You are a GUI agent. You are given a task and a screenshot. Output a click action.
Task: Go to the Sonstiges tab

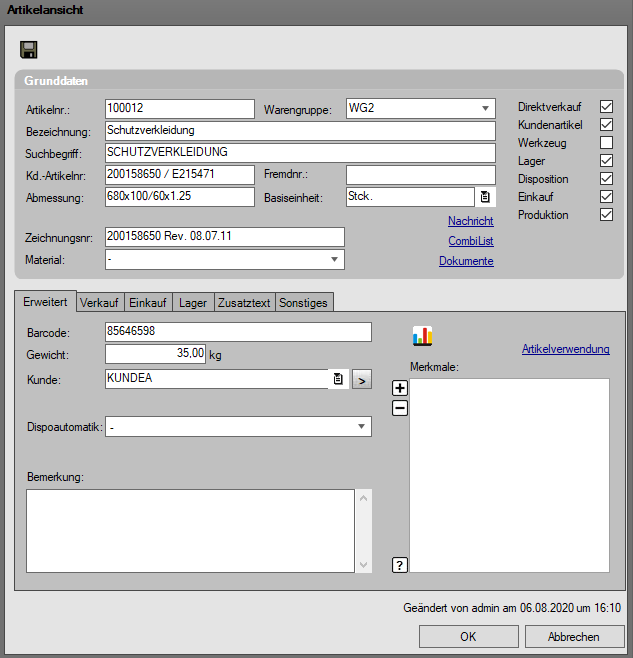[303, 303]
